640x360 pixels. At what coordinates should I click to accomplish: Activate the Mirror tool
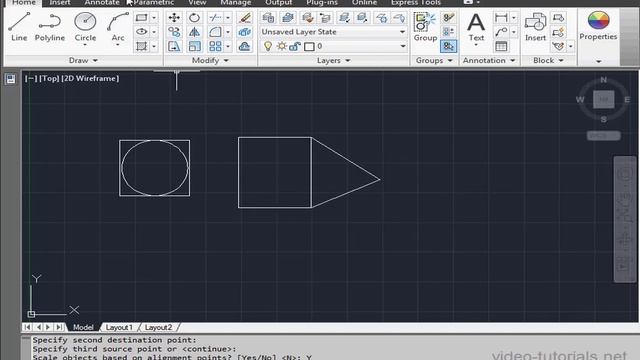point(194,32)
